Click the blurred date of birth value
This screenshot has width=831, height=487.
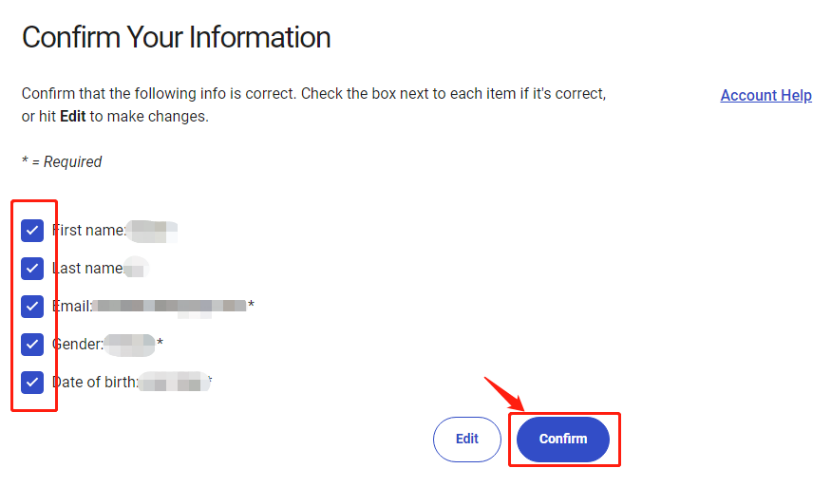pyautogui.click(x=173, y=381)
